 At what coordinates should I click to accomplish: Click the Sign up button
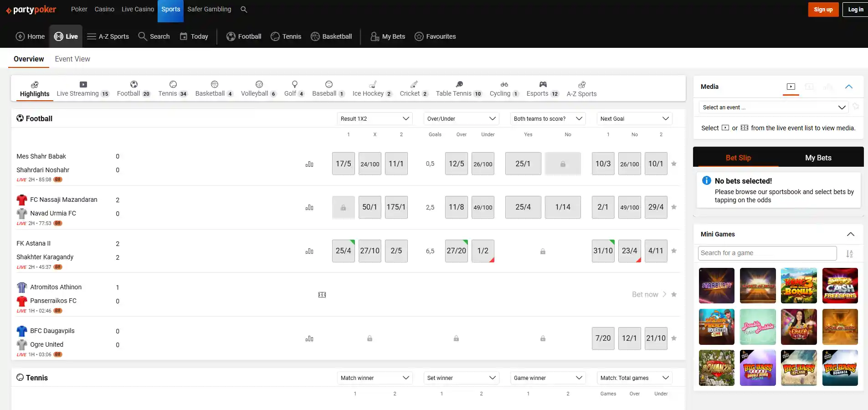(823, 10)
